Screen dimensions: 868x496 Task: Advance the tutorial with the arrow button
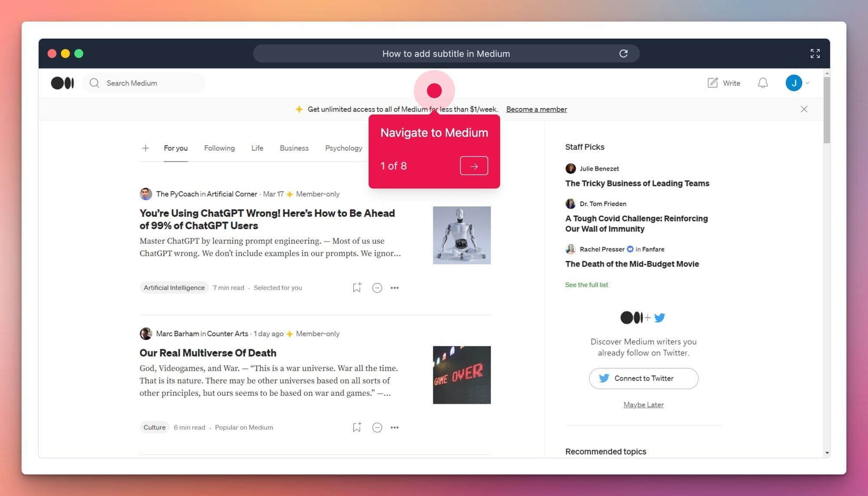[x=473, y=165]
